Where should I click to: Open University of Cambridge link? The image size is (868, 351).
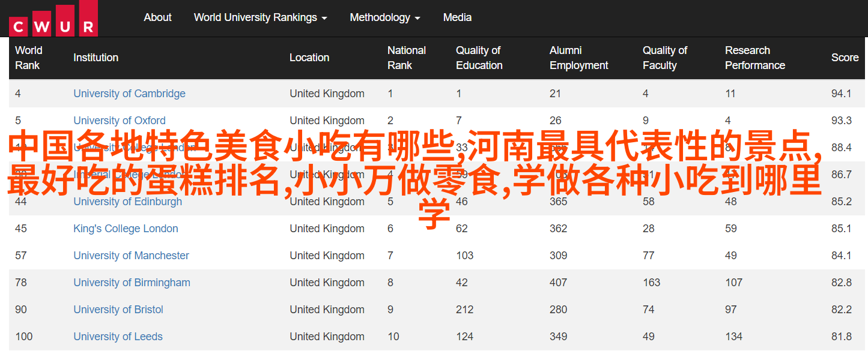[x=129, y=94]
